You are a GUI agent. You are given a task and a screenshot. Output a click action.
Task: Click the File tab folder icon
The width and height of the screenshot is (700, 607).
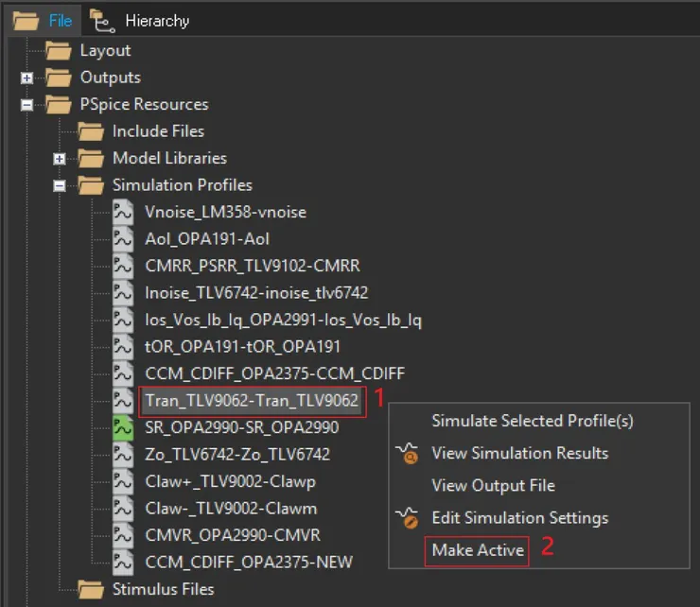(26, 21)
